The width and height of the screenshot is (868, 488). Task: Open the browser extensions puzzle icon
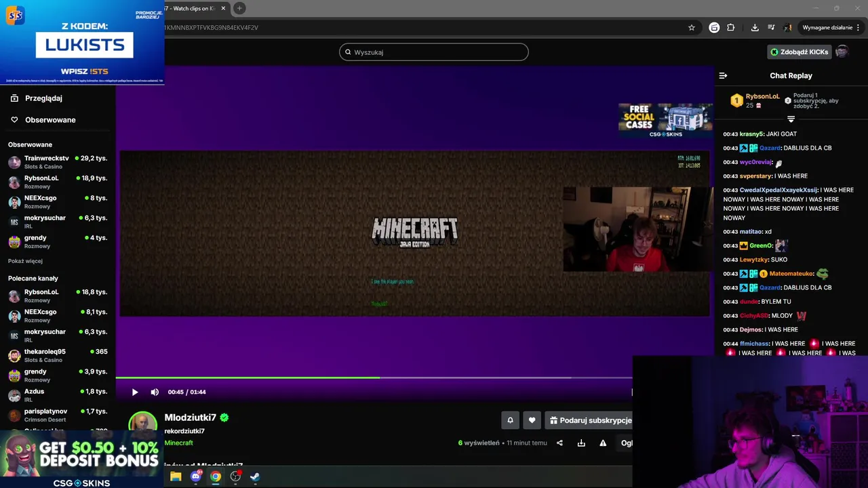point(730,28)
